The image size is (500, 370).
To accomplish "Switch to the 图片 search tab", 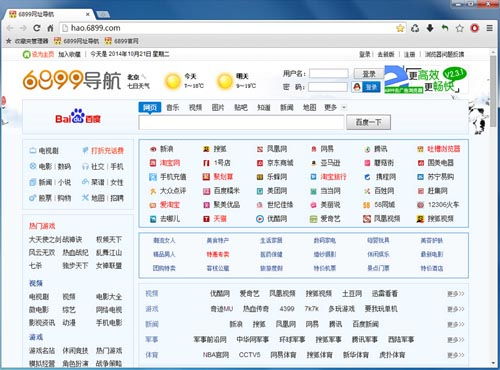I will pos(218,108).
